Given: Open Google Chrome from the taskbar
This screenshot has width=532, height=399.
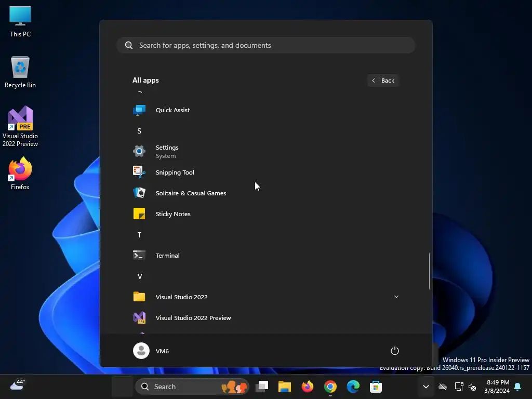Looking at the screenshot, I should click(x=330, y=387).
